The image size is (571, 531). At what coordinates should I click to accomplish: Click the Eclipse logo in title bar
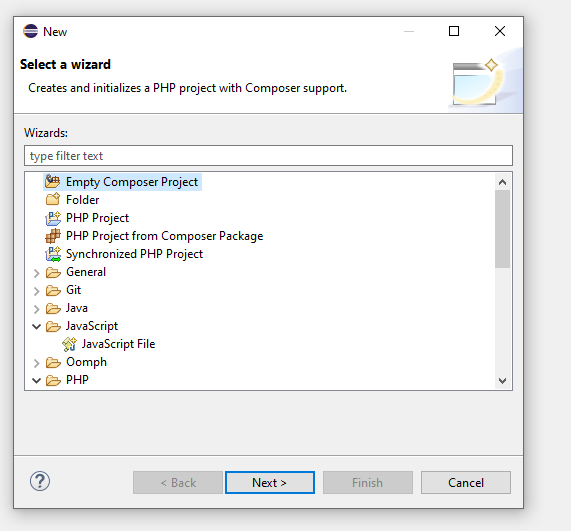31,31
